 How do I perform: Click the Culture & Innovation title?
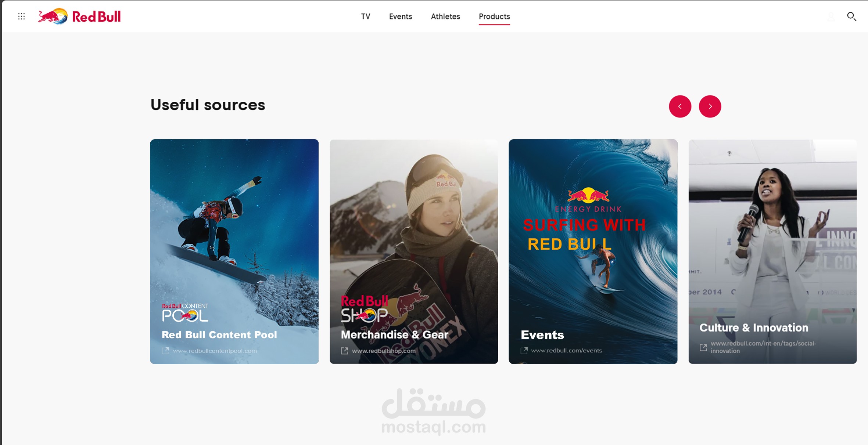coord(754,328)
